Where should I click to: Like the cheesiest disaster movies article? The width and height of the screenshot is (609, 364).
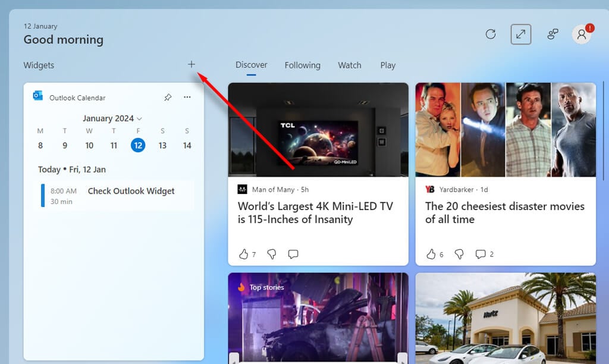(x=431, y=254)
